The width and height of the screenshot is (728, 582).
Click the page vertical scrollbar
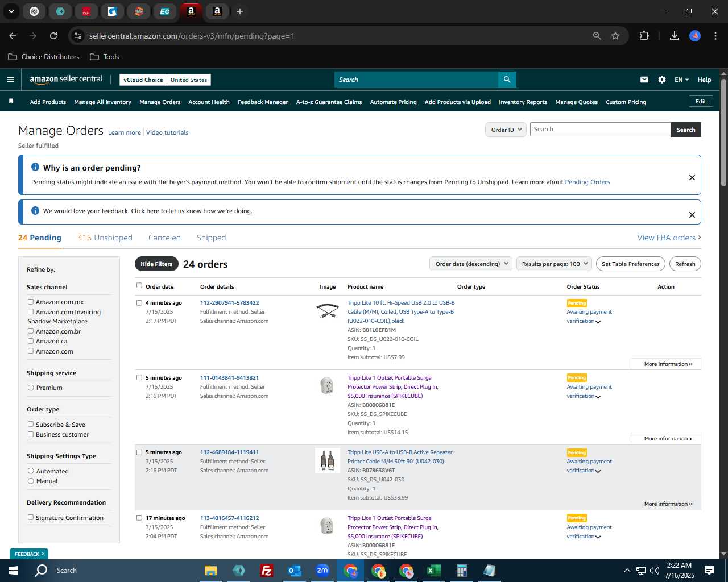(x=723, y=133)
